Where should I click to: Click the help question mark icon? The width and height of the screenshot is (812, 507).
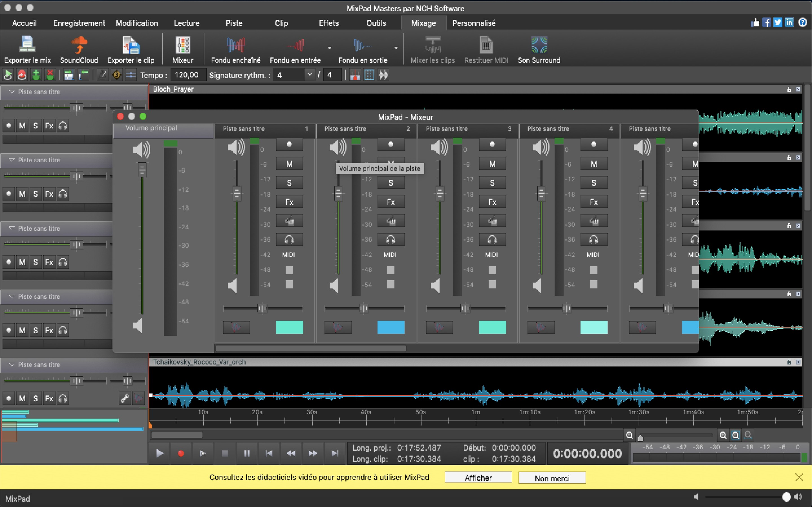point(802,23)
